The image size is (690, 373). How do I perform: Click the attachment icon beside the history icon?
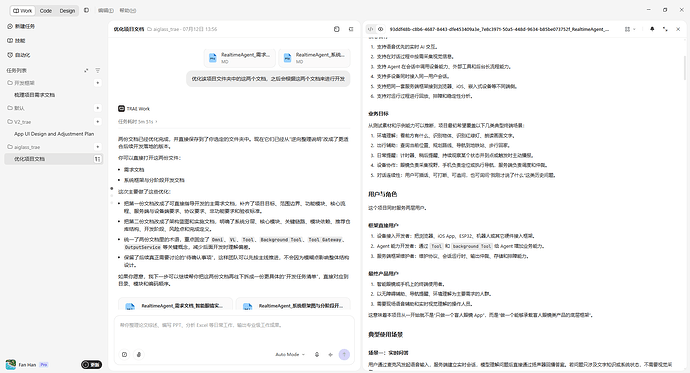(139, 355)
